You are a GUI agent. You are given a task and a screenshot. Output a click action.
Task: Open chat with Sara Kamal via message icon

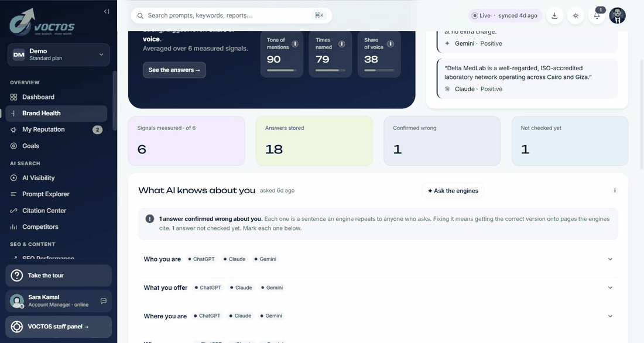point(104,301)
